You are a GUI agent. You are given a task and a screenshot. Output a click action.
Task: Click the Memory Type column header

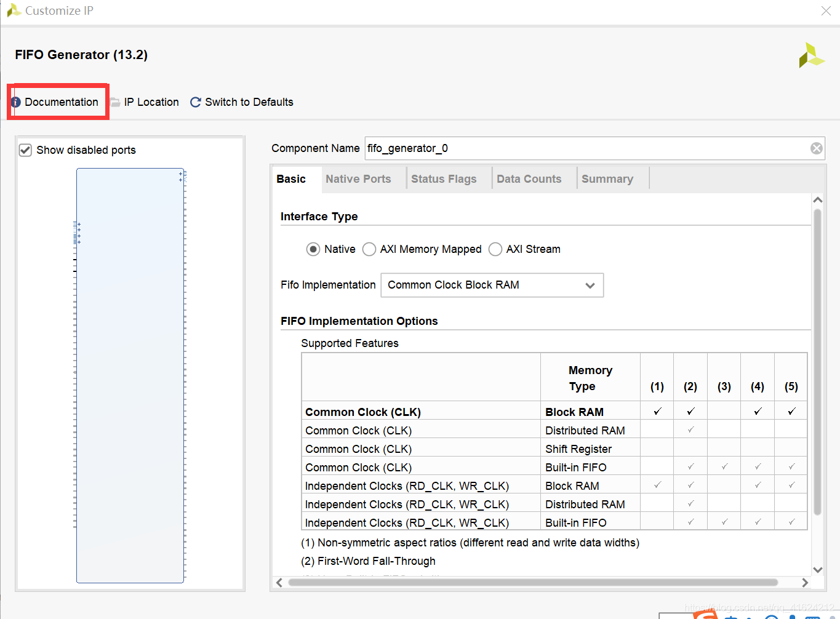coord(590,378)
